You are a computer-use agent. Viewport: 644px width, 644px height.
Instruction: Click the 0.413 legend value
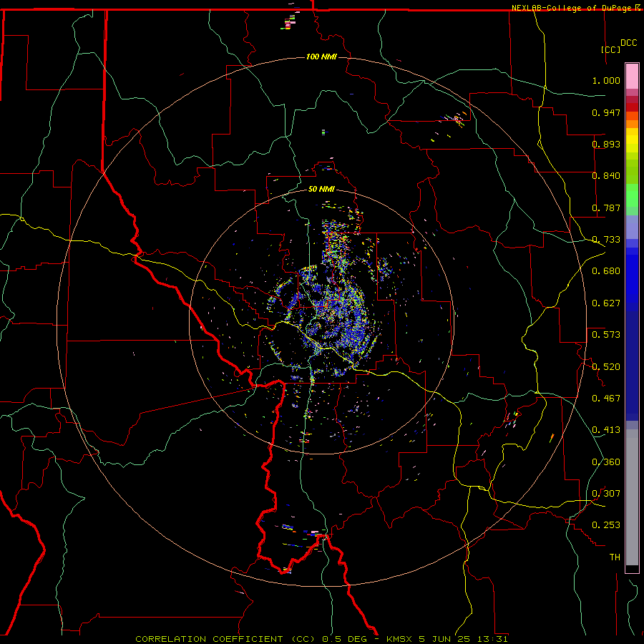(x=606, y=430)
